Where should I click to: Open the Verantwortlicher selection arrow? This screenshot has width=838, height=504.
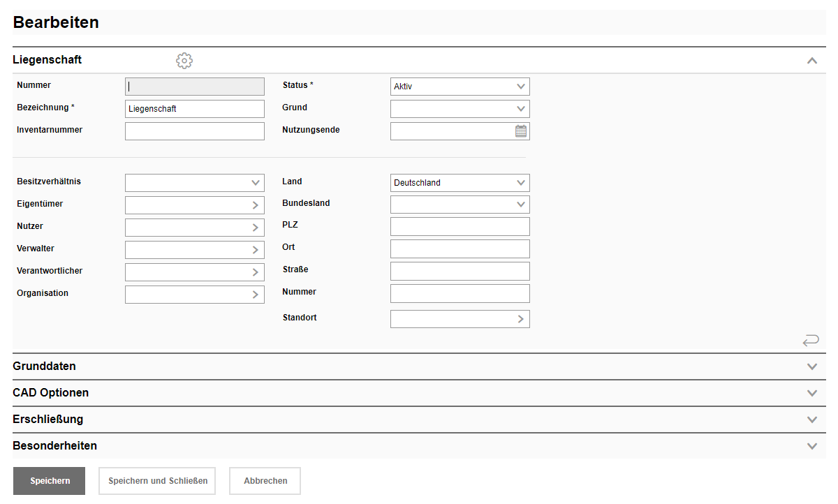coord(256,272)
